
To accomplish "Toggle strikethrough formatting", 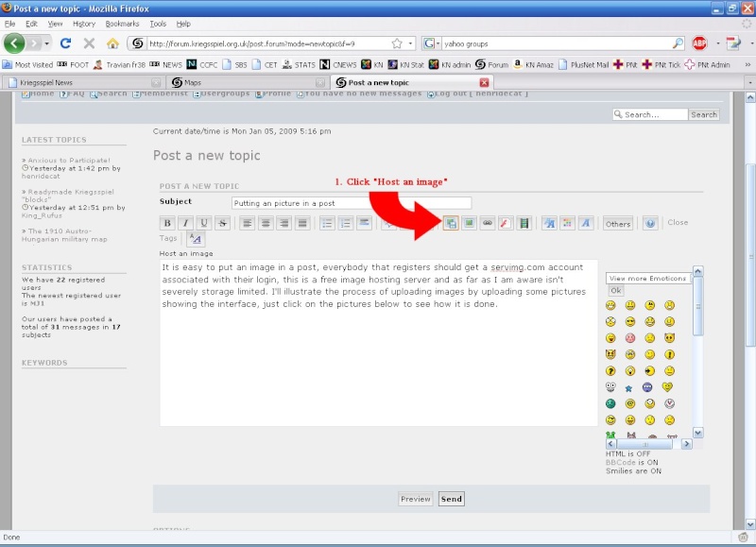I will click(x=222, y=223).
